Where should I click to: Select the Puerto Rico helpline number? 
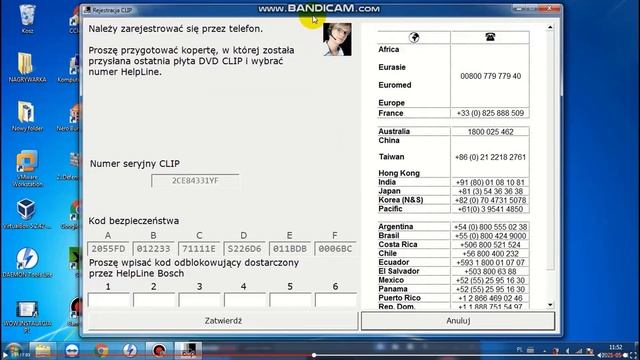490,298
